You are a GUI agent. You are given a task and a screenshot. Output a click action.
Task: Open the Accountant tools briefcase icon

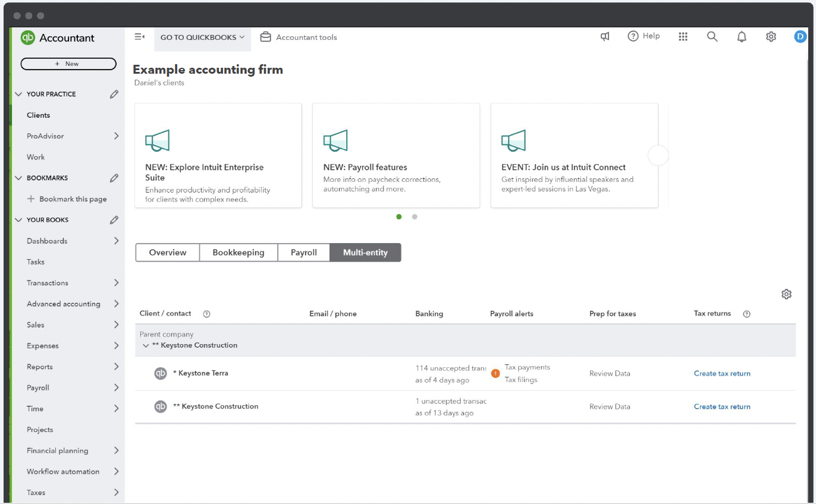point(265,37)
